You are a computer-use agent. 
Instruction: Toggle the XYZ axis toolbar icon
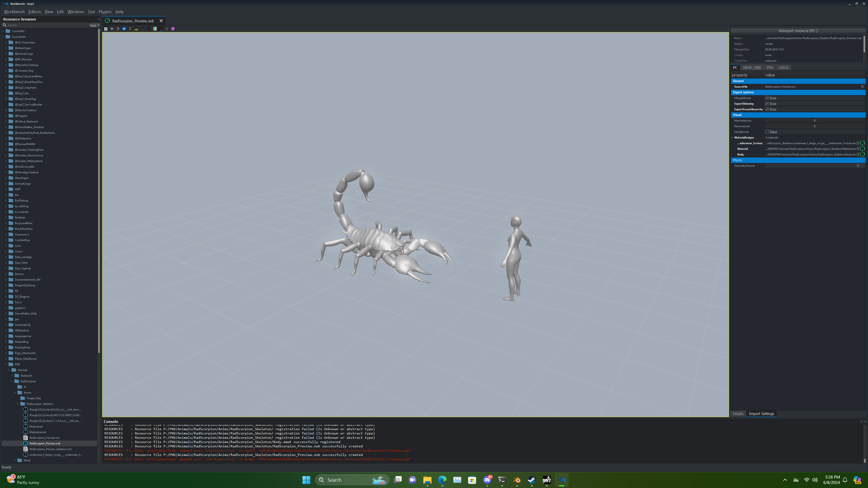click(142, 29)
